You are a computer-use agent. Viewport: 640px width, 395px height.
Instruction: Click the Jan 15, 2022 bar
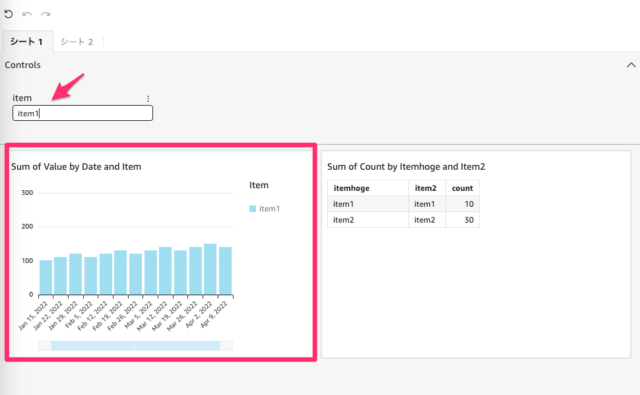[x=46, y=277]
